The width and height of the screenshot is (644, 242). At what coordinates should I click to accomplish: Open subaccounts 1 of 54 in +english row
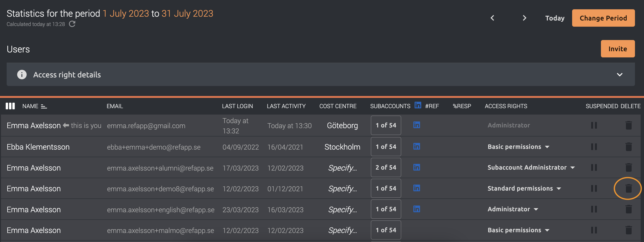click(386, 209)
